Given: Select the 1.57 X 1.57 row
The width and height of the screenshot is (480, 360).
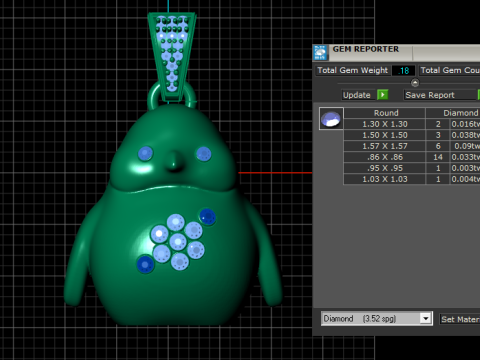Looking at the screenshot, I should (412, 146).
